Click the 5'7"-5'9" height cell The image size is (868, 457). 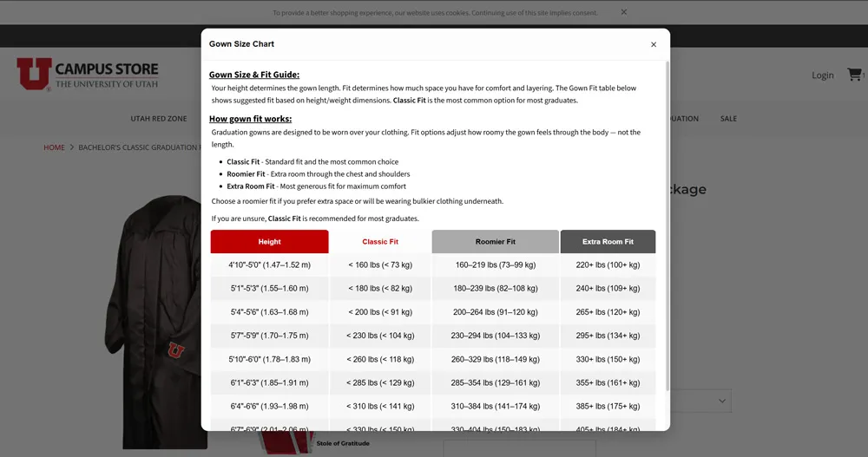tap(270, 336)
